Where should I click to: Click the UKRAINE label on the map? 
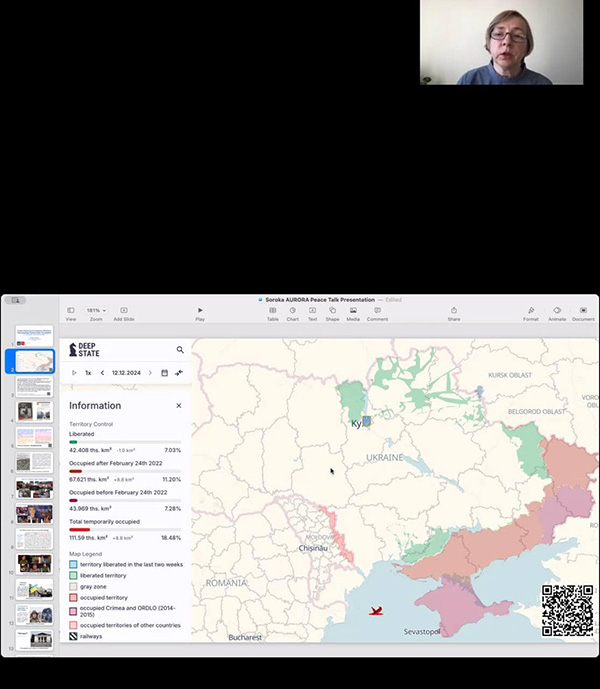click(385, 457)
